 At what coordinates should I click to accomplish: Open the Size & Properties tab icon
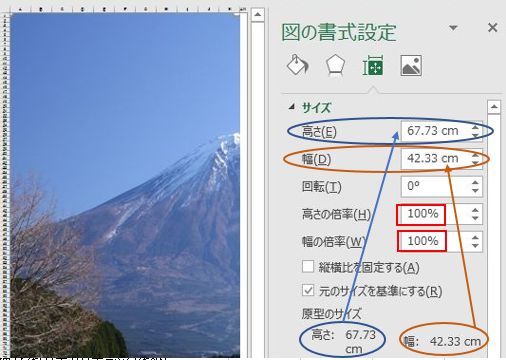click(x=373, y=65)
